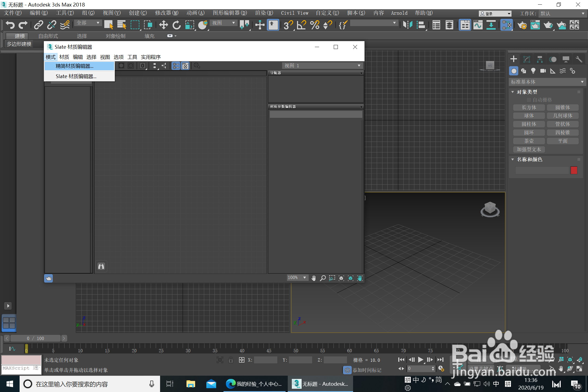Toggle Percent Snap icon
Image resolution: width=588 pixels, height=392 pixels.
coord(315,25)
